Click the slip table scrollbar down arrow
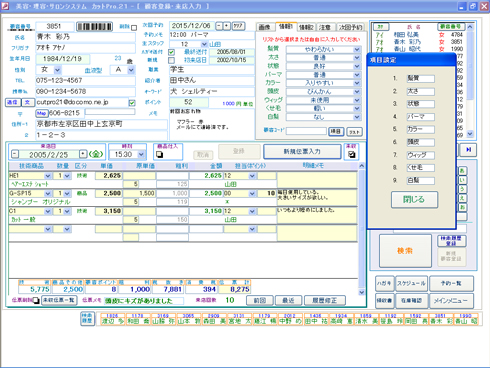490x368 pixels. [362, 292]
